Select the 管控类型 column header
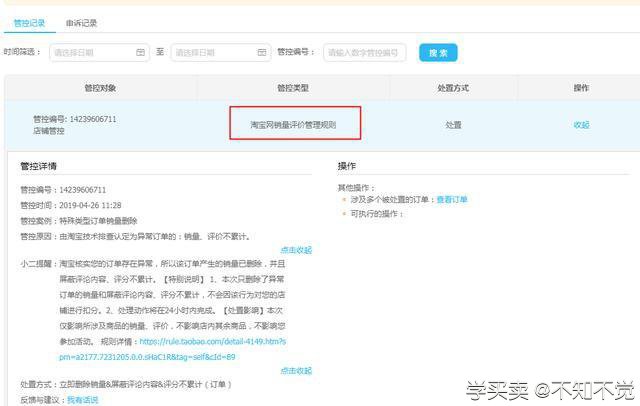This screenshot has height=406, width=640. pos(293,88)
